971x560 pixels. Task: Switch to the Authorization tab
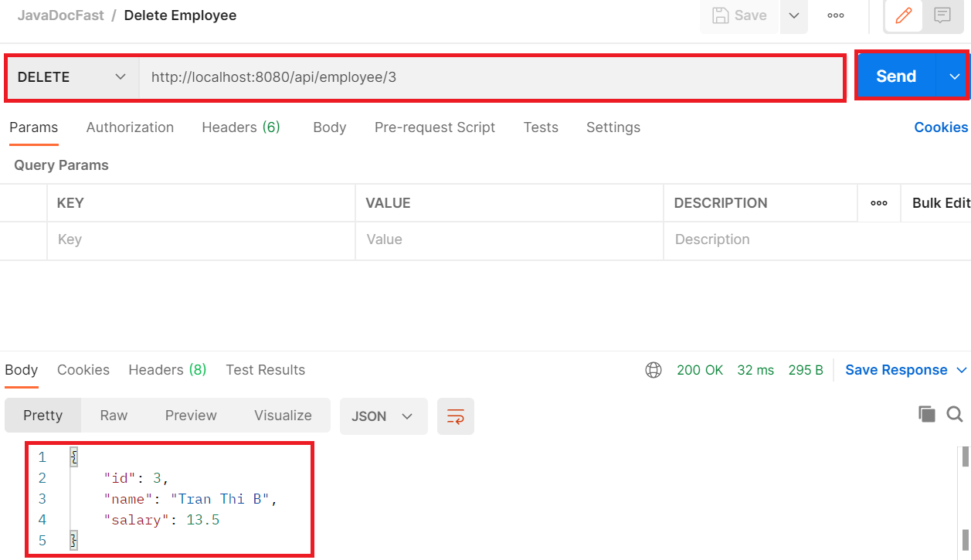coord(130,127)
